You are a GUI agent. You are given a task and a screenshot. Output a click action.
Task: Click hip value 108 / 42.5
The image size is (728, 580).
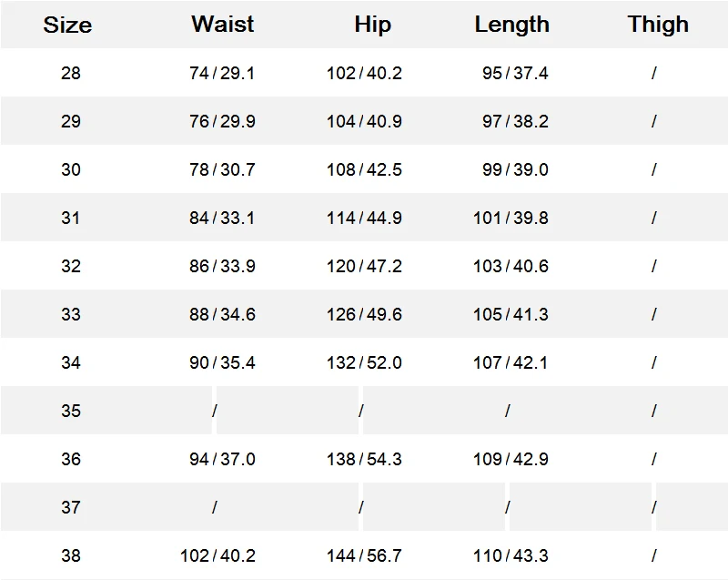pos(364,169)
